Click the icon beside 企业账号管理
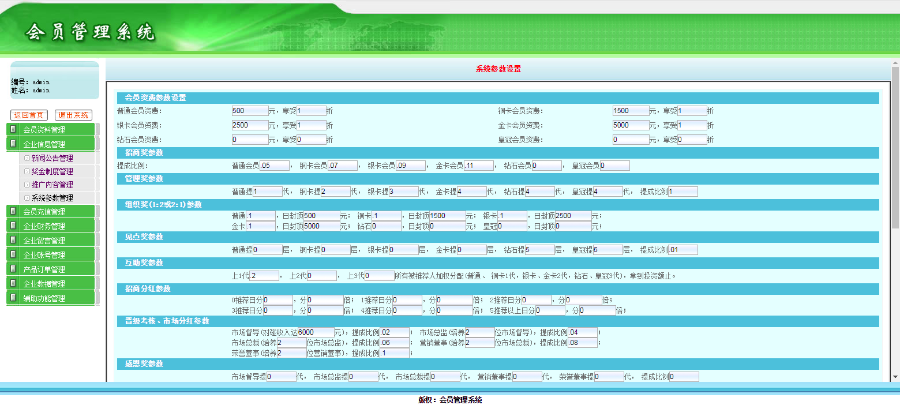The height and width of the screenshot is (405, 900). click(x=13, y=255)
